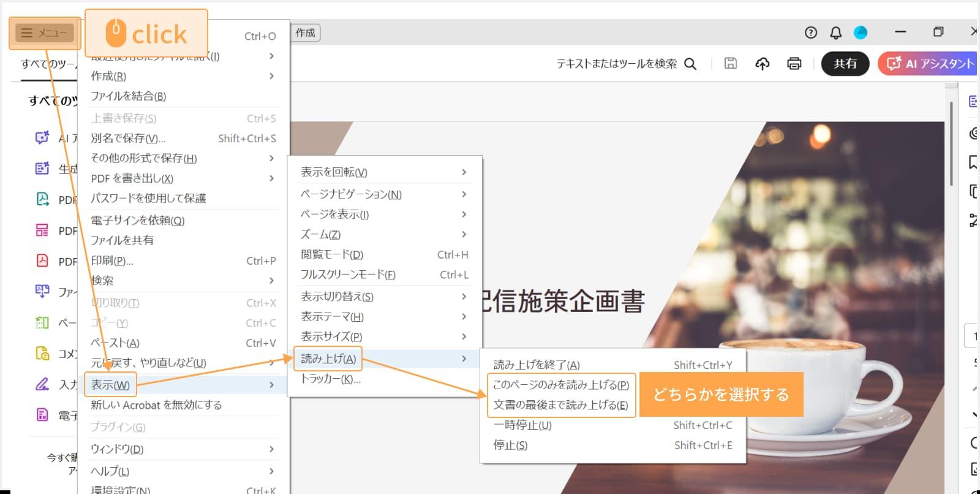Select 電子サインを依頼(Q) menu item
This screenshot has height=494, width=980.
(x=183, y=221)
